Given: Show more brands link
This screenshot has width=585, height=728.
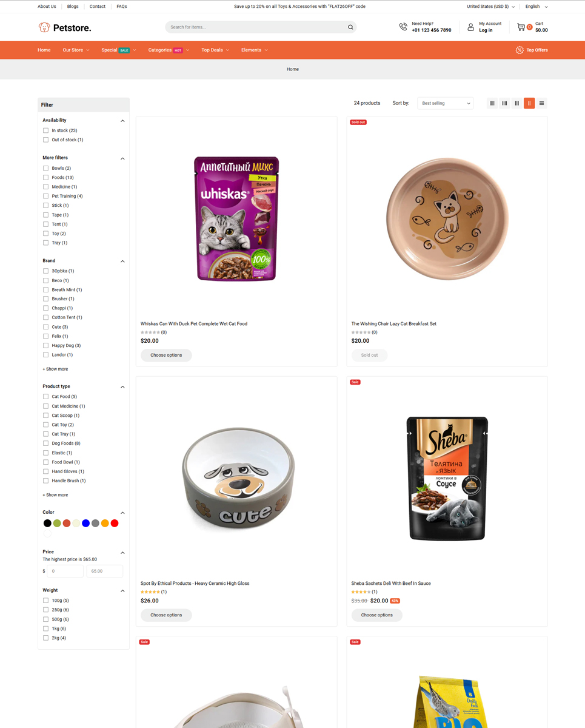Looking at the screenshot, I should 55,369.
